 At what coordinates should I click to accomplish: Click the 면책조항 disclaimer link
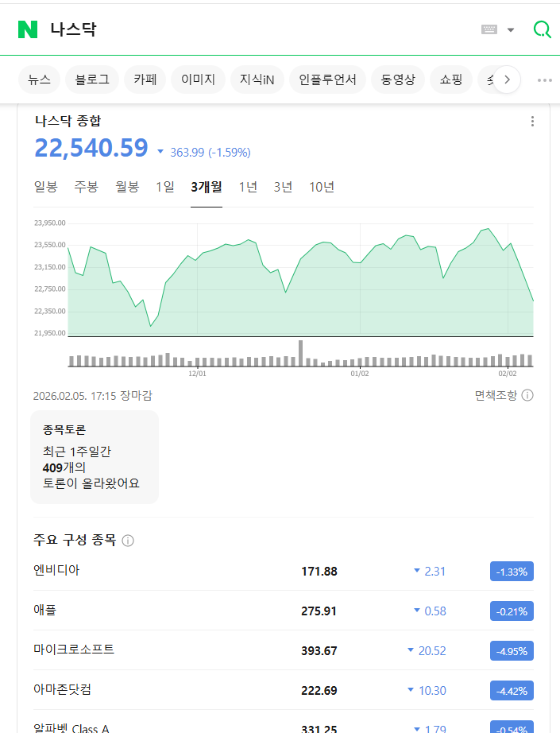pyautogui.click(x=496, y=395)
